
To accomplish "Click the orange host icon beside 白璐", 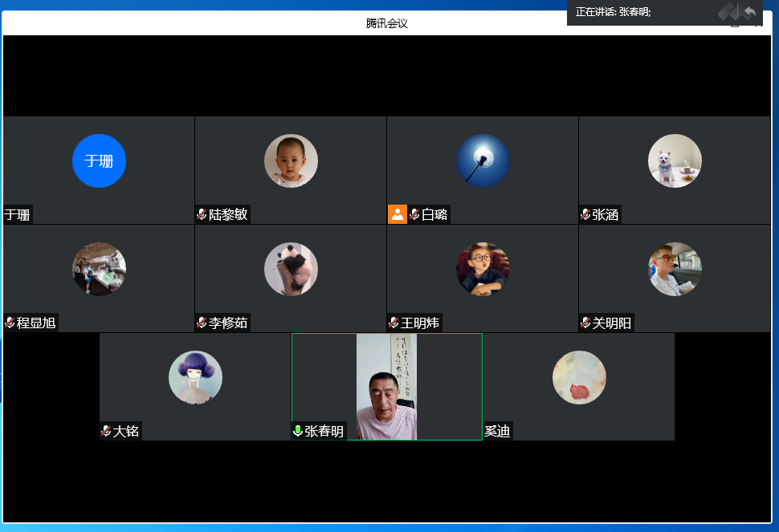I will coord(397,214).
